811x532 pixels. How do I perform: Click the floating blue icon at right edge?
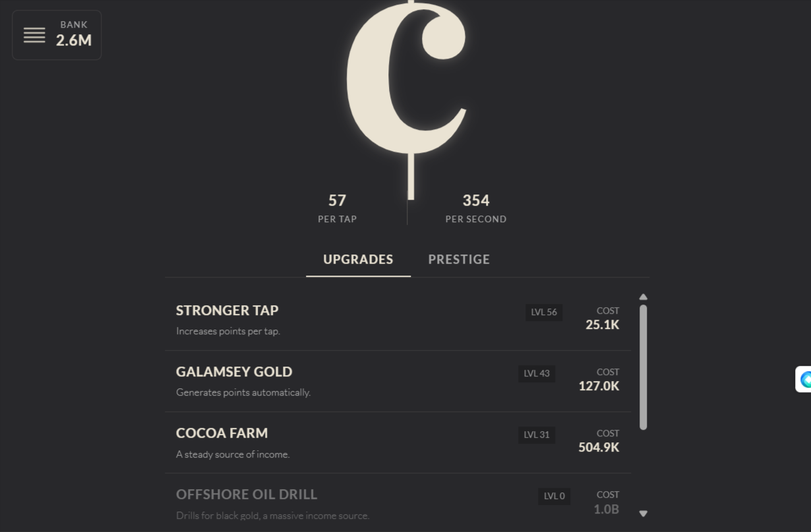click(x=804, y=379)
